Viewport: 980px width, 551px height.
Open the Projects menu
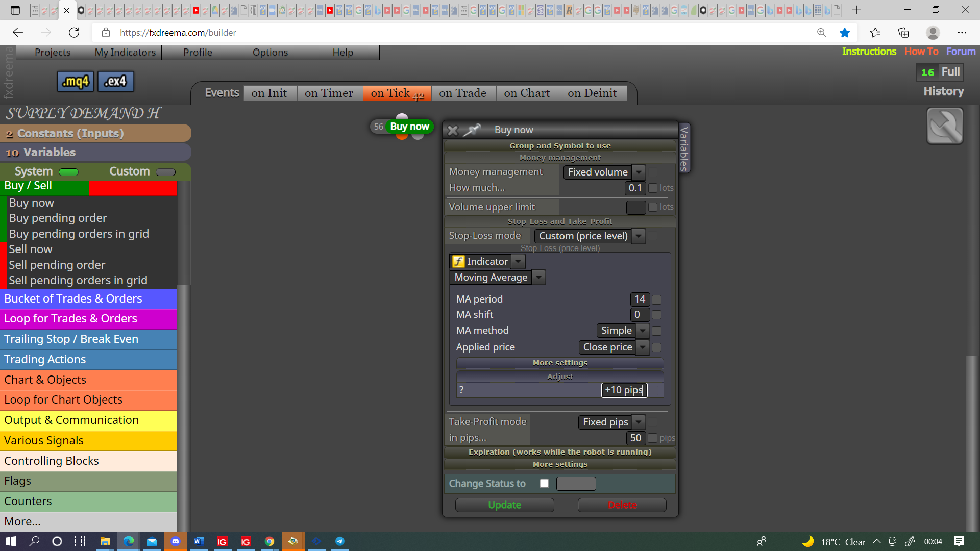tap(53, 52)
